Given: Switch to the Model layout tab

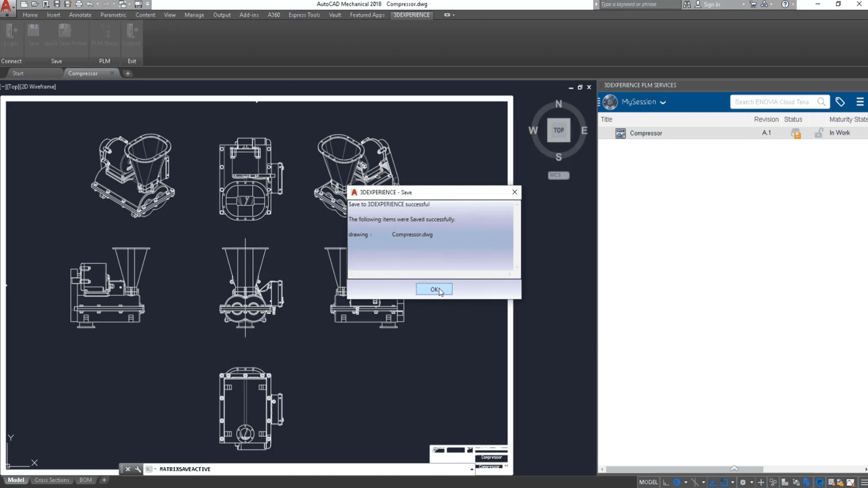Looking at the screenshot, I should 16,480.
